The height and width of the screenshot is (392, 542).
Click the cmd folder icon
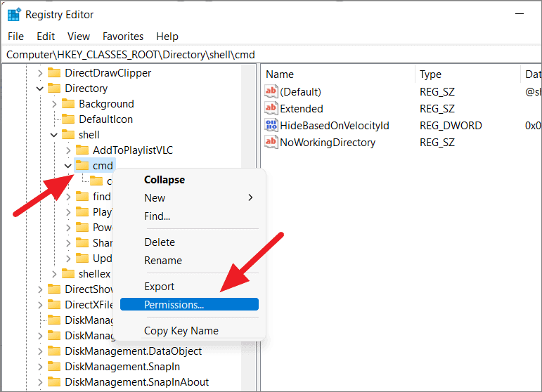click(x=82, y=165)
